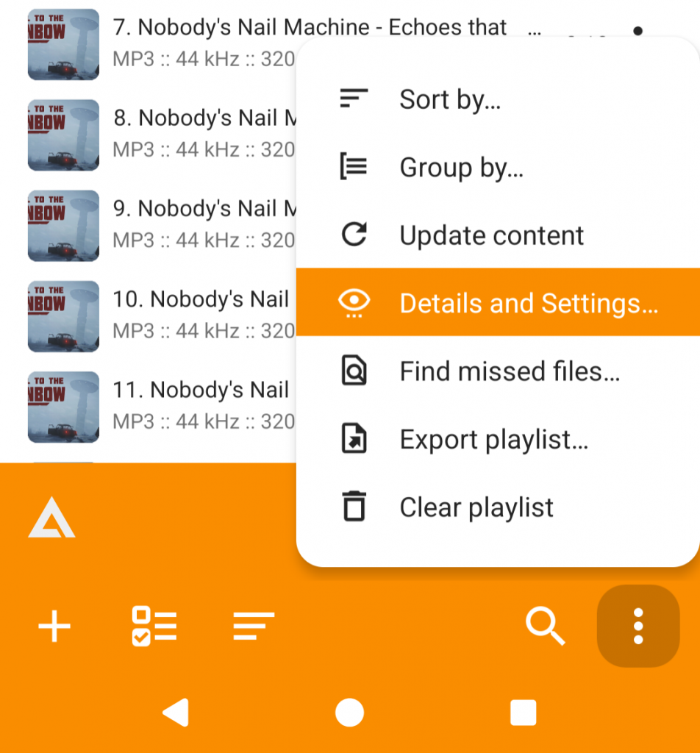The height and width of the screenshot is (753, 700).
Task: Open the Group by... submenu
Action: (461, 168)
